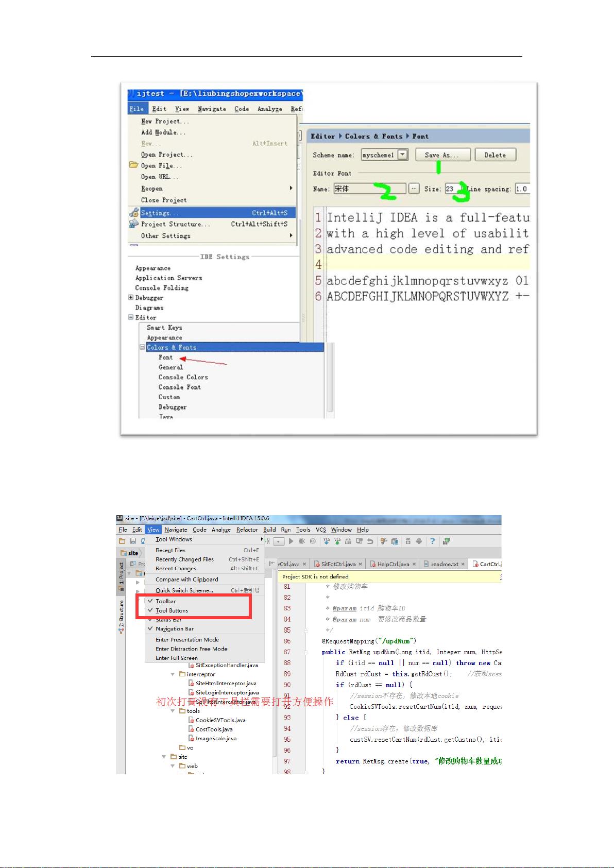
Task: Click the Save All disk toolbar icon
Action: (x=133, y=541)
